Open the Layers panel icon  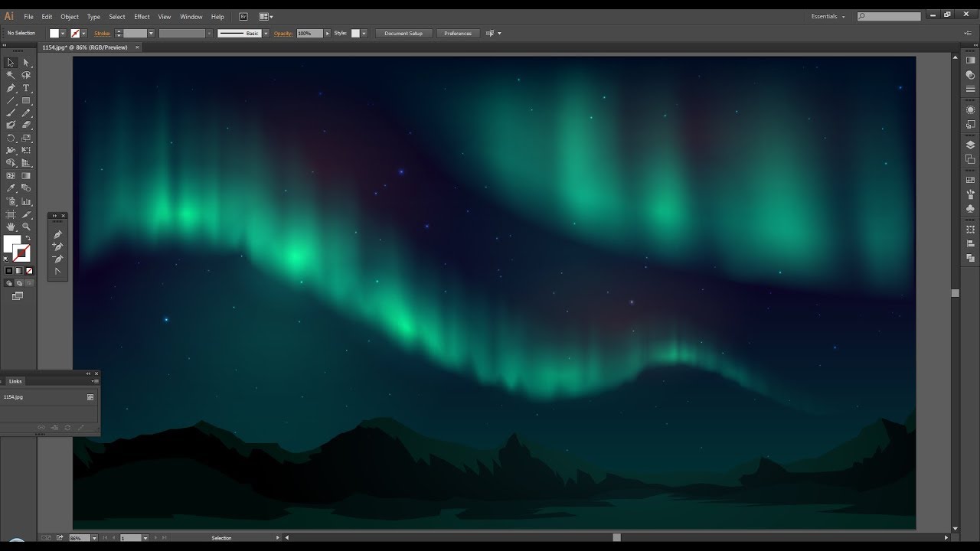point(971,145)
